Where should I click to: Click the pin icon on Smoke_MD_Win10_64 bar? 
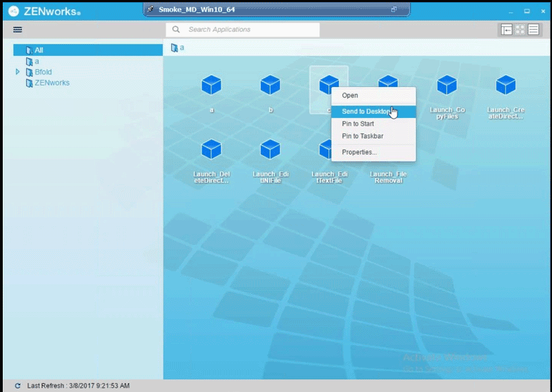coord(150,9)
